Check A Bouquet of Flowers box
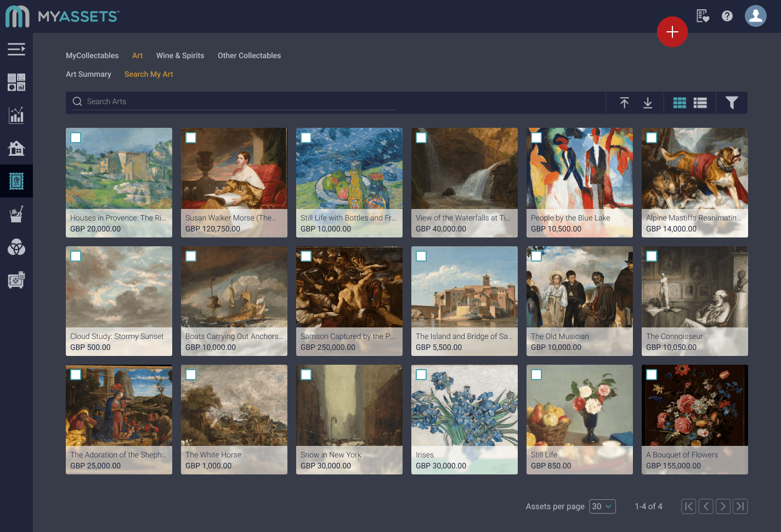The height and width of the screenshot is (532, 781). click(652, 375)
